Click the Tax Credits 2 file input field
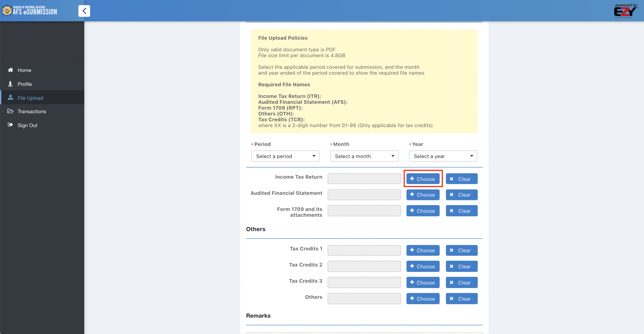Image resolution: width=644 pixels, height=334 pixels. point(364,266)
